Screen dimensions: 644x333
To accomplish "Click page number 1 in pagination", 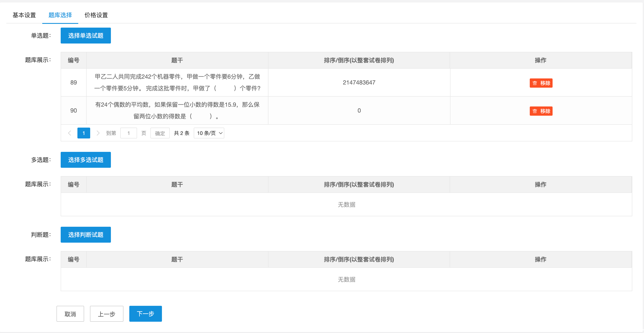I will coord(83,133).
